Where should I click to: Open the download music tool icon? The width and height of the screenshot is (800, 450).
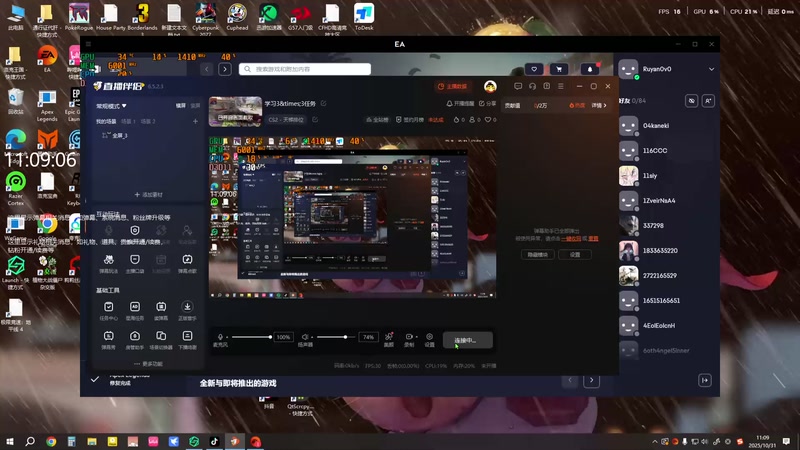click(x=187, y=307)
